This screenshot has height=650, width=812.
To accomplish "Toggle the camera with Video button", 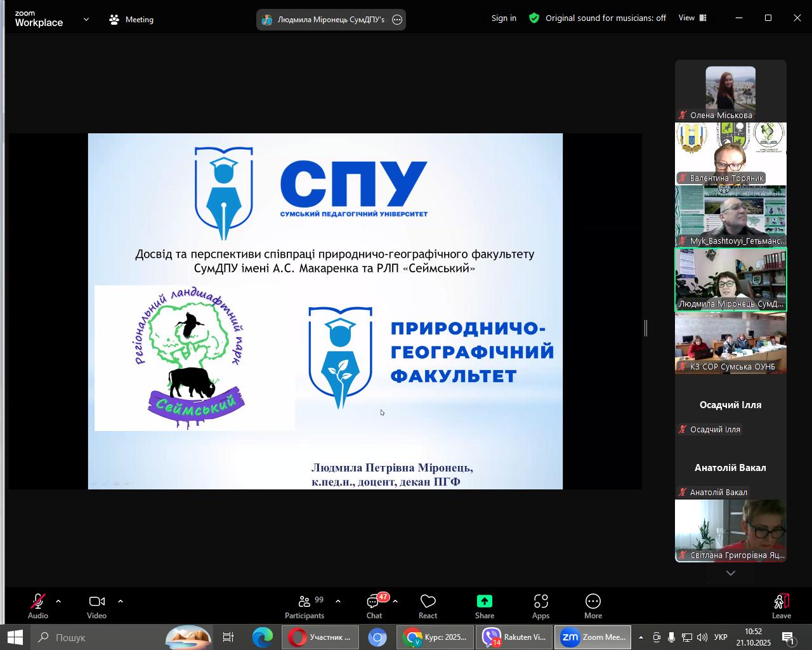I will 96,606.
